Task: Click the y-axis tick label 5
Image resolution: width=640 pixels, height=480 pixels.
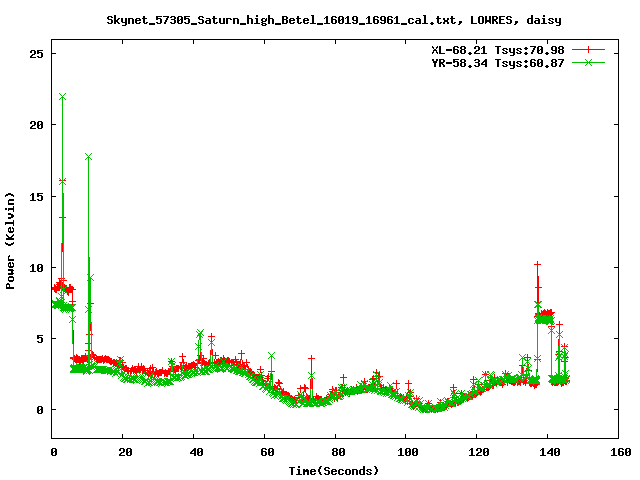Action: point(40,339)
